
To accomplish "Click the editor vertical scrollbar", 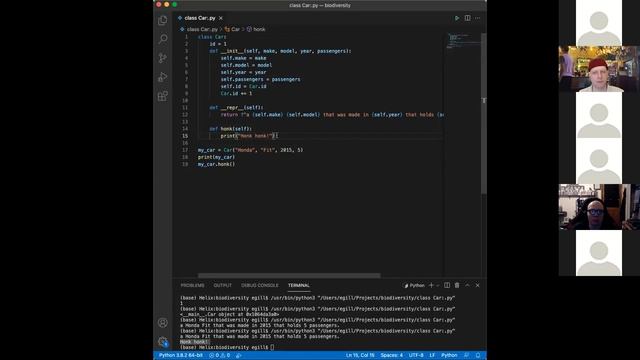I will (484, 113).
